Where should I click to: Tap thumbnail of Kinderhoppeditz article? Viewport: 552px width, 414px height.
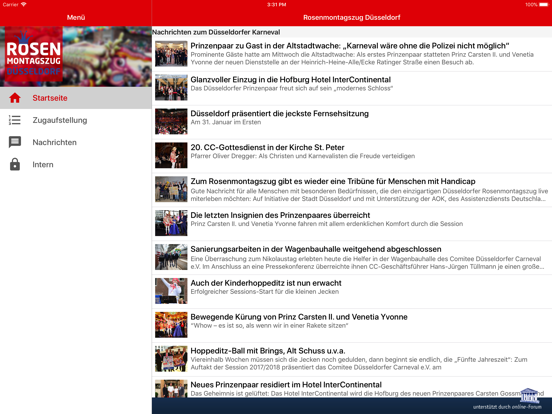(171, 291)
